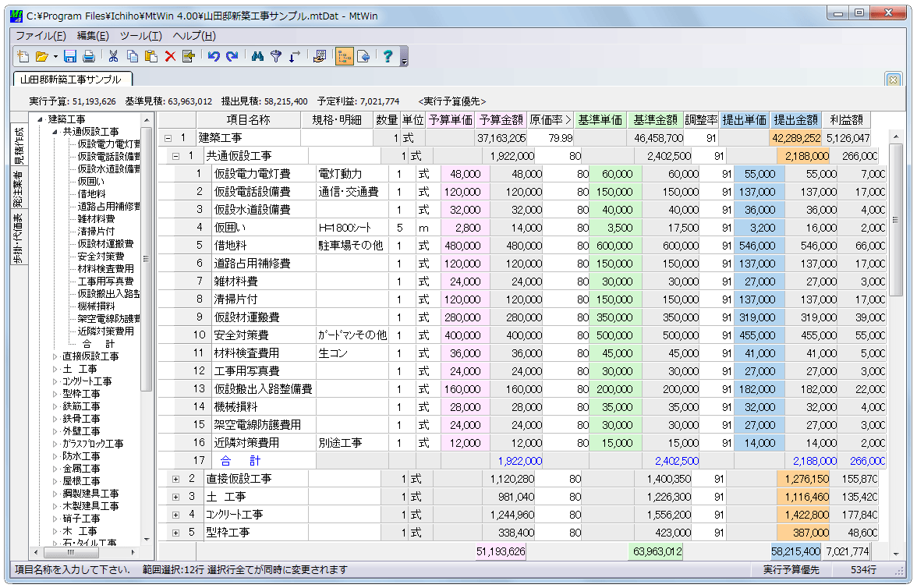Click the blue question mark help icon
This screenshot has height=588, width=917.
click(387, 56)
